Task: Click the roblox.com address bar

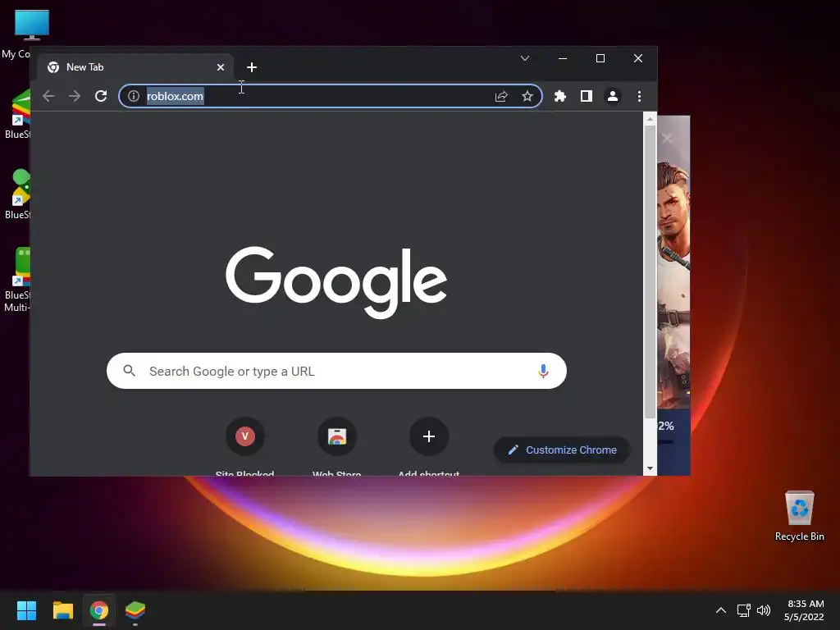Action: [x=331, y=96]
